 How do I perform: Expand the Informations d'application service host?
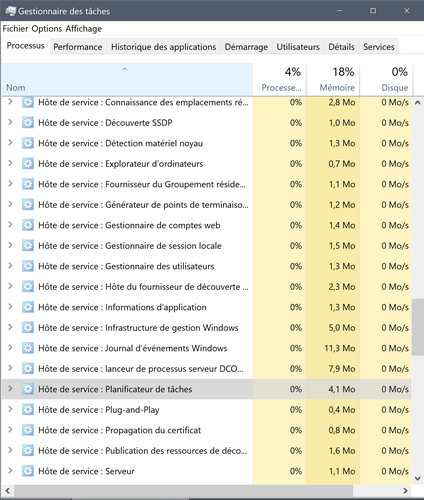pos(10,307)
